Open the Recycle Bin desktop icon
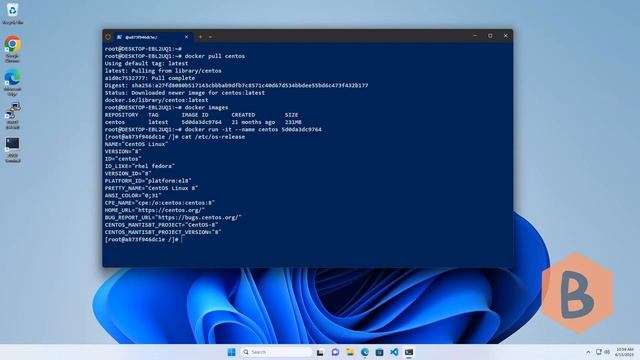This screenshot has height=360, width=640. click(12, 12)
